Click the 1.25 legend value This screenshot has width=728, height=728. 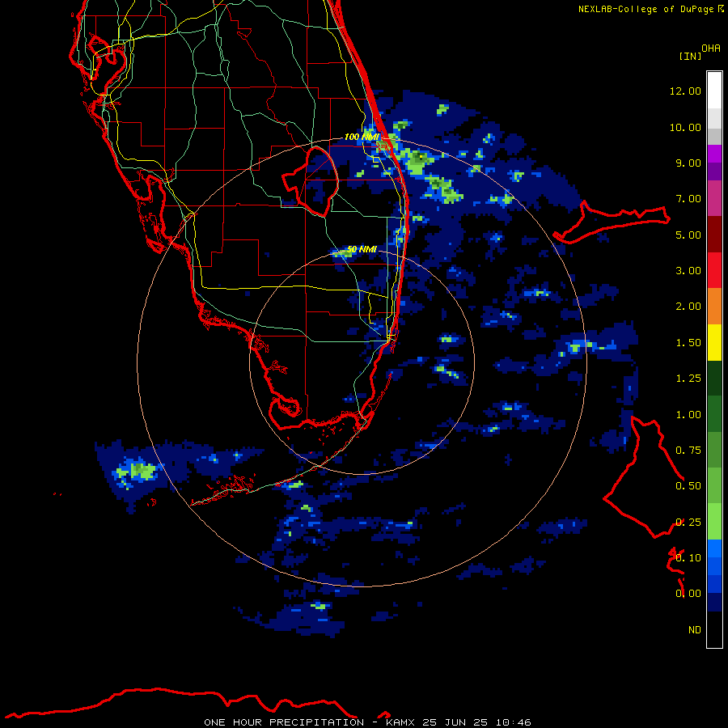click(x=688, y=379)
